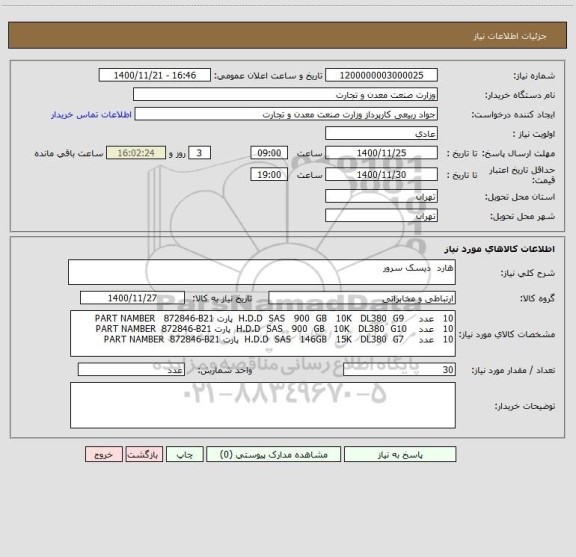
Task: Click the مهلت ارسال پاسخ label
Action: coord(517,153)
